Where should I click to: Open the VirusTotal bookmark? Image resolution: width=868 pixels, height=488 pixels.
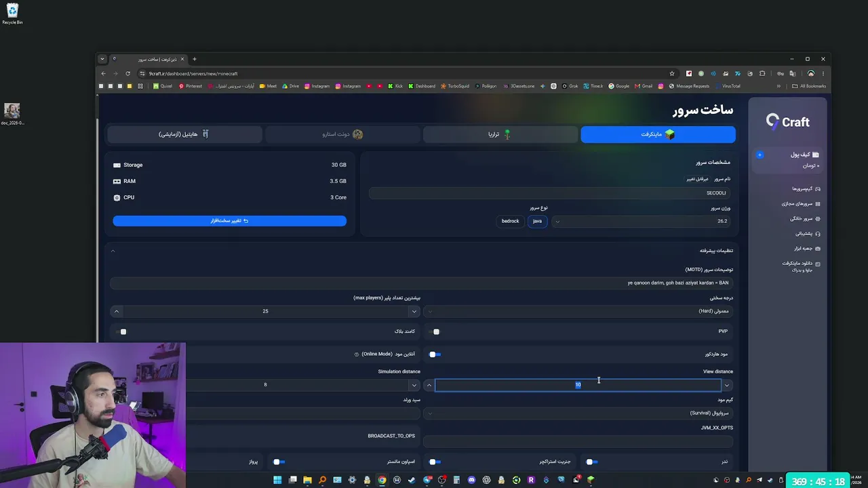(728, 86)
